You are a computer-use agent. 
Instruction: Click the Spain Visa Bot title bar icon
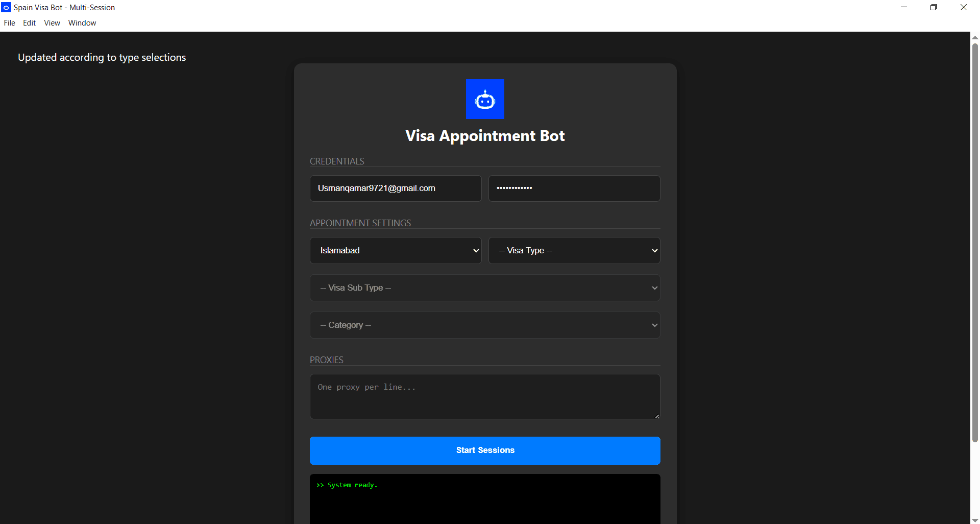6,8
